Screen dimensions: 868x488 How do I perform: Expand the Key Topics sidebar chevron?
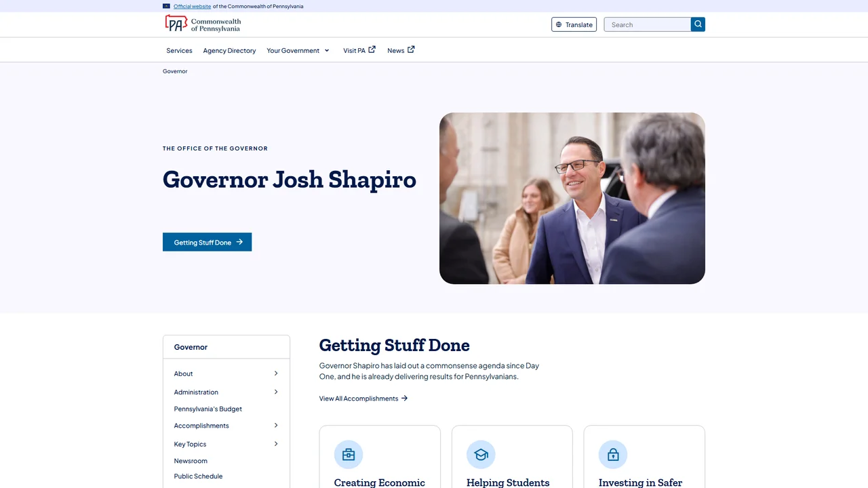point(276,444)
